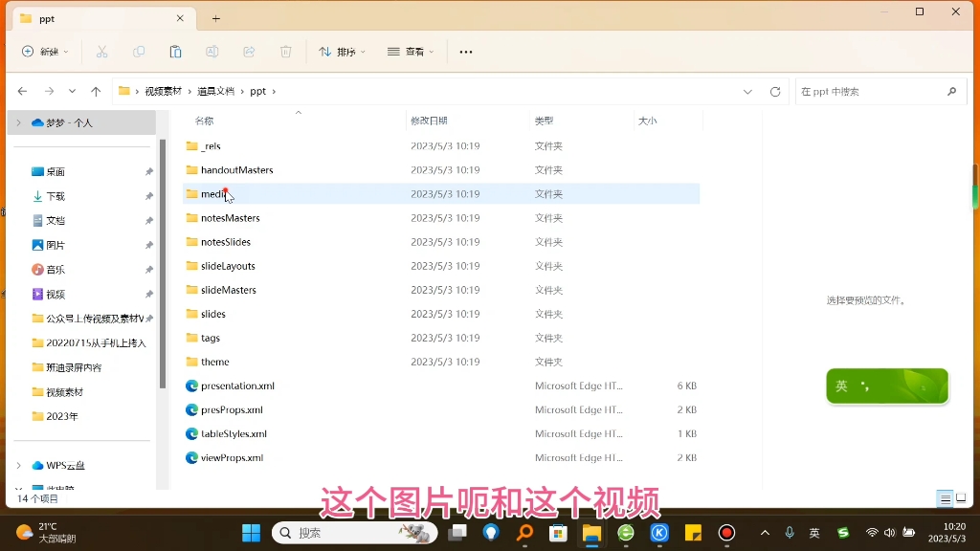Click the Copy icon in the toolbar

139,52
